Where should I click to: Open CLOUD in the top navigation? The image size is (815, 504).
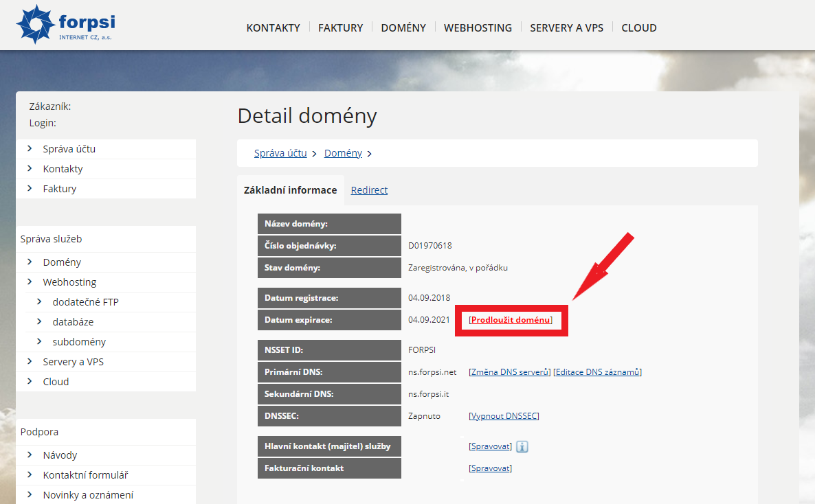639,27
